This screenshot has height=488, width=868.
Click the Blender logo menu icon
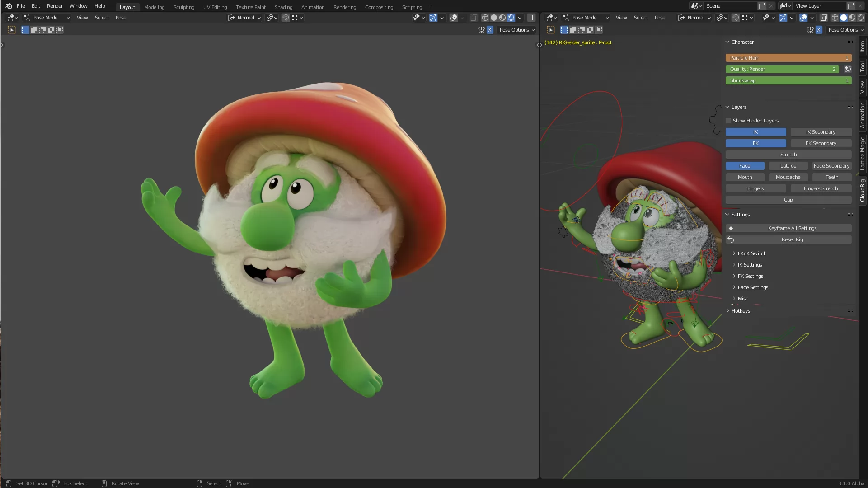(x=9, y=6)
